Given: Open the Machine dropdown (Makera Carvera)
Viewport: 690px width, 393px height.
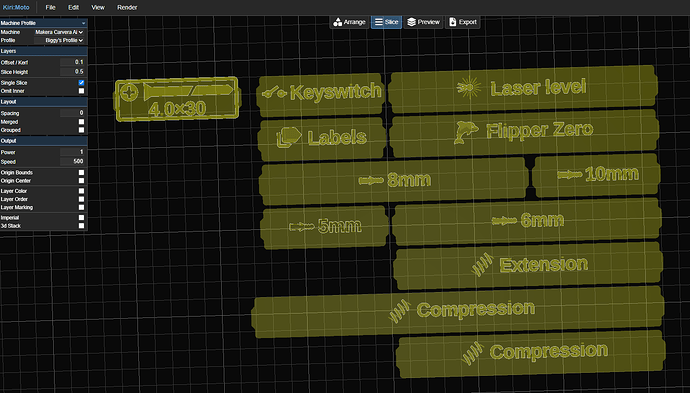Looking at the screenshot, I should click(x=59, y=32).
